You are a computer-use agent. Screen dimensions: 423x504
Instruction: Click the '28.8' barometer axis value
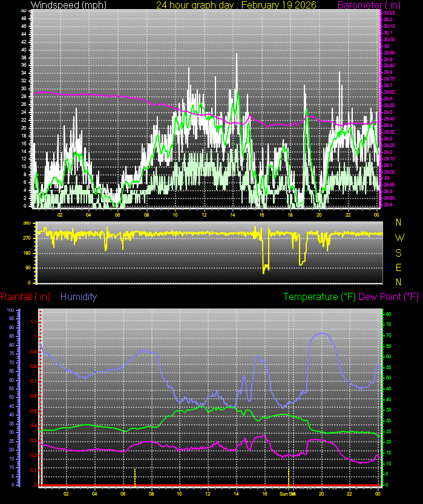[x=389, y=205]
